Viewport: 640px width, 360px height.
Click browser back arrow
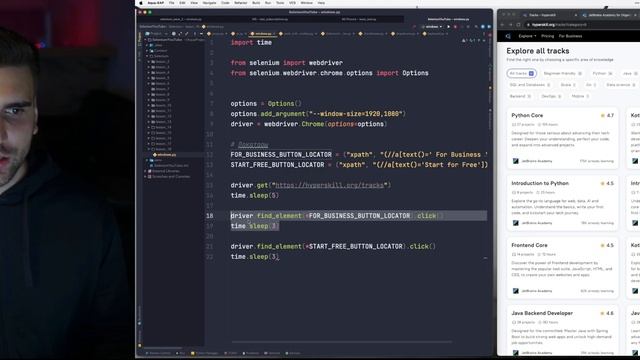click(502, 25)
